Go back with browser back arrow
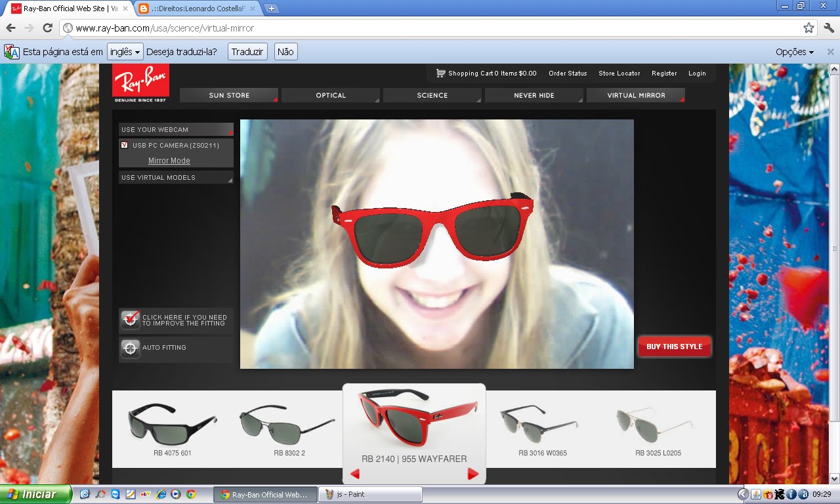The height and width of the screenshot is (504, 840). (10, 28)
